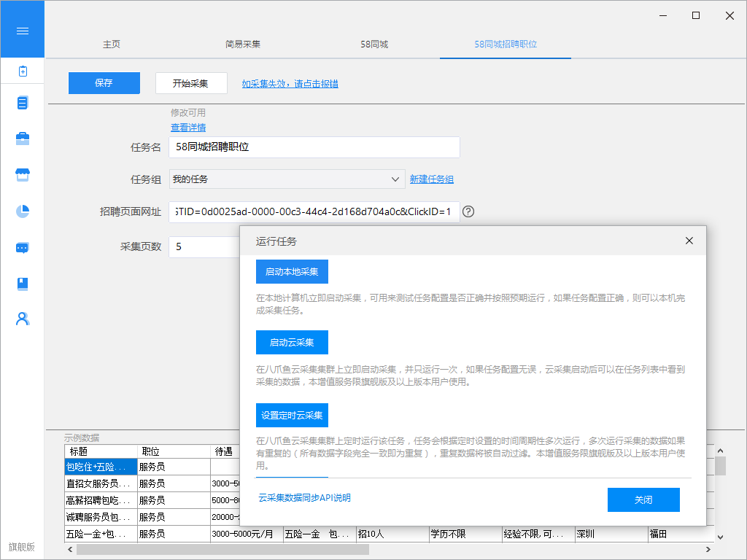
Task: Open the pie chart statistics icon
Action: [23, 211]
